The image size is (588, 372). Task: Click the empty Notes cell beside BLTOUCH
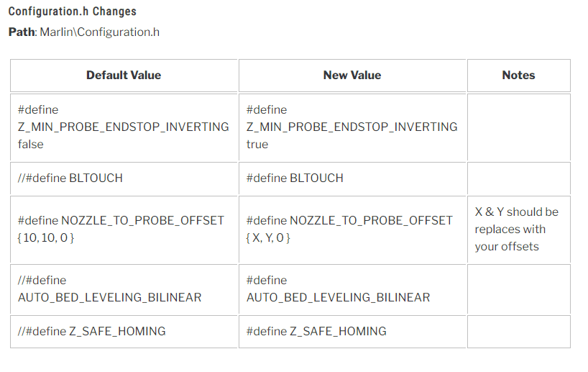(518, 178)
